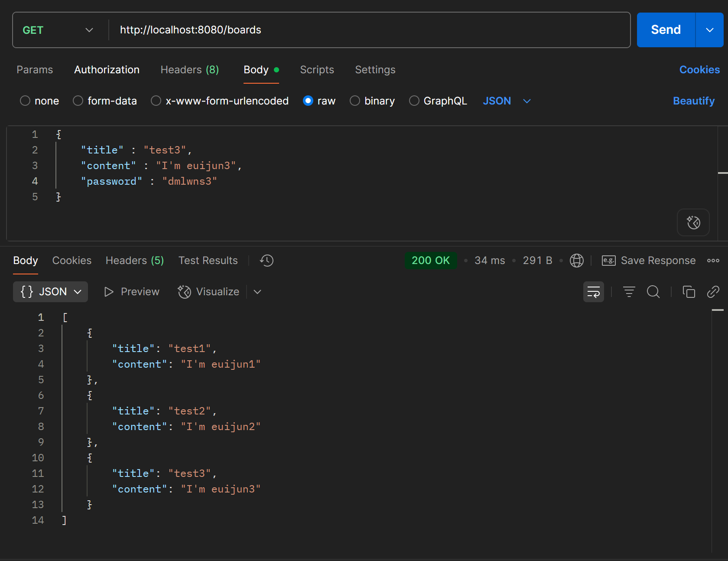Image resolution: width=728 pixels, height=561 pixels.
Task: Open the GET method dropdown
Action: coord(58,30)
